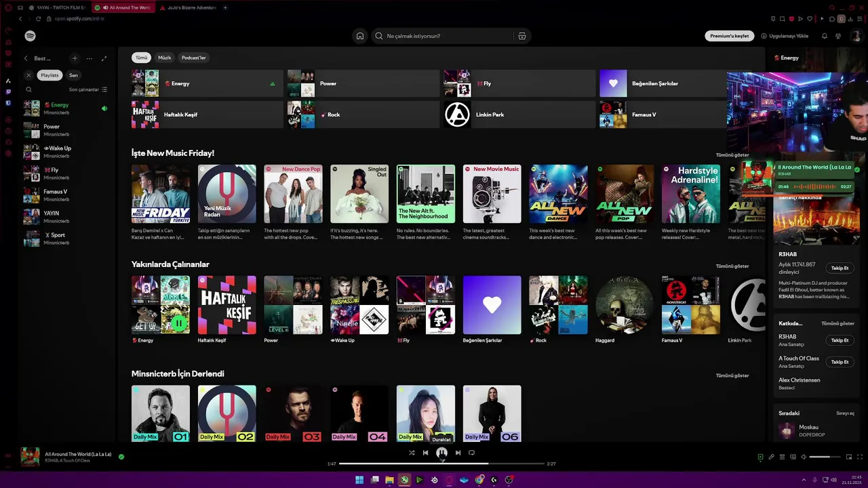The width and height of the screenshot is (868, 488).
Task: Skip to the next track
Action: 458,453
